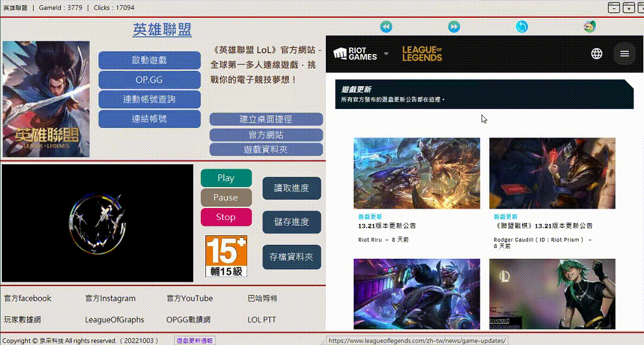The height and width of the screenshot is (345, 644).
Task: Open 遊戲資料夾 button
Action: click(x=266, y=150)
